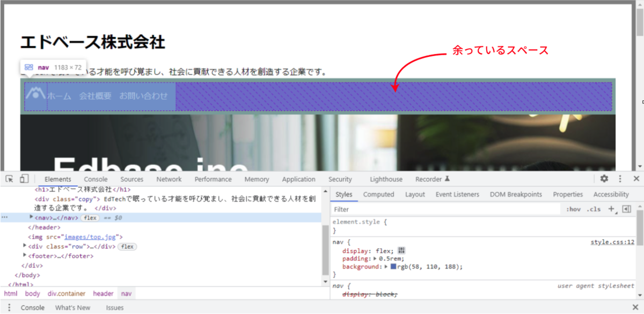This screenshot has height=314, width=644.
Task: Close the bottom drawer
Action: click(636, 308)
